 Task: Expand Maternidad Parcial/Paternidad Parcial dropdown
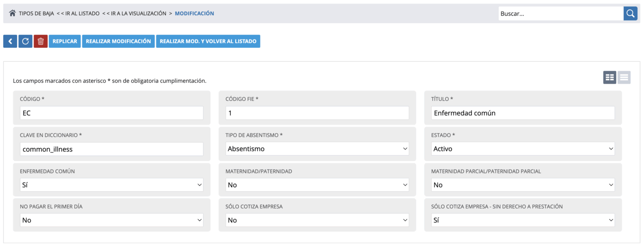coord(523,185)
